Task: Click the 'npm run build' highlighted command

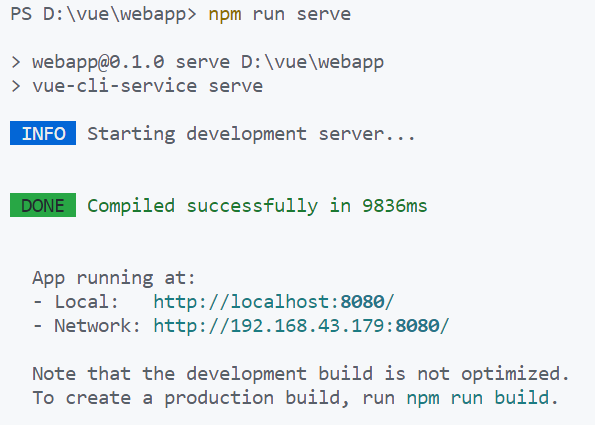Action: point(478,398)
